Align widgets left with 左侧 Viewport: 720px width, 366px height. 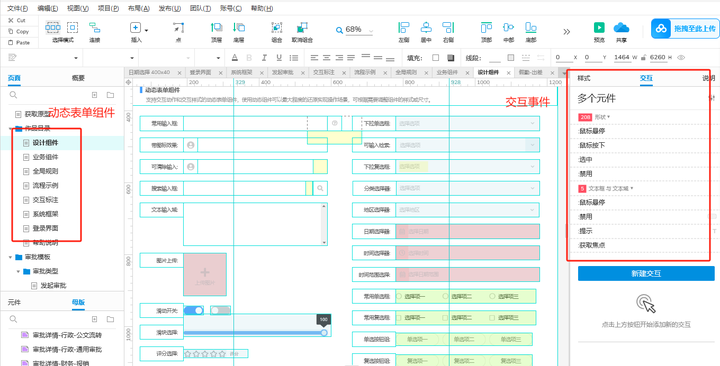pyautogui.click(x=404, y=28)
